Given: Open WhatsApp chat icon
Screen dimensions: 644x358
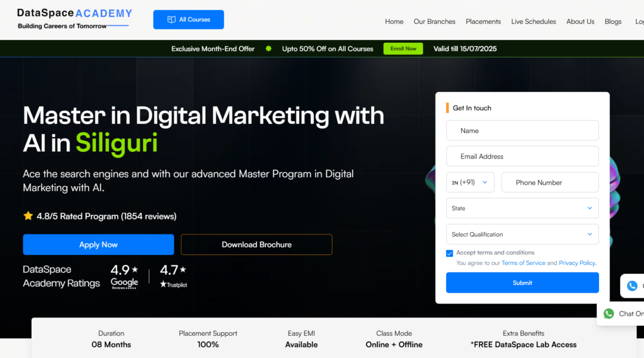Looking at the screenshot, I should click(x=609, y=313).
